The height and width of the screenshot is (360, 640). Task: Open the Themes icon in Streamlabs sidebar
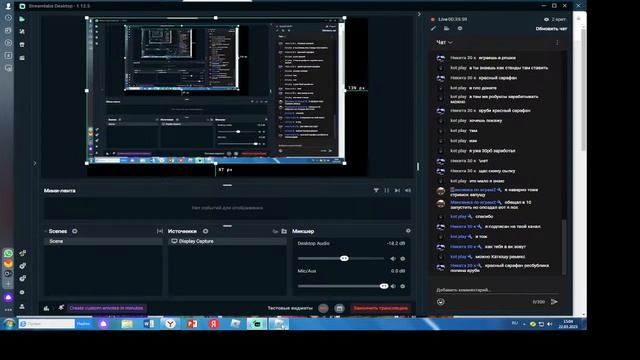coord(22,31)
